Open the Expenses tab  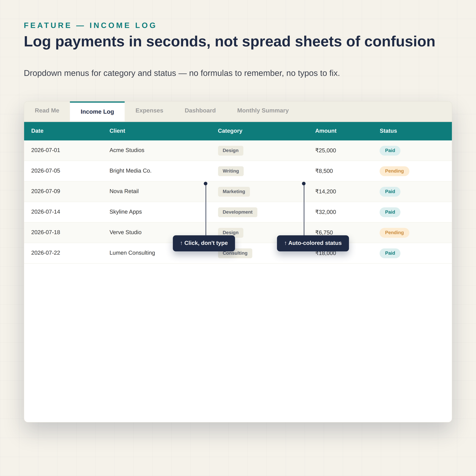[149, 111]
